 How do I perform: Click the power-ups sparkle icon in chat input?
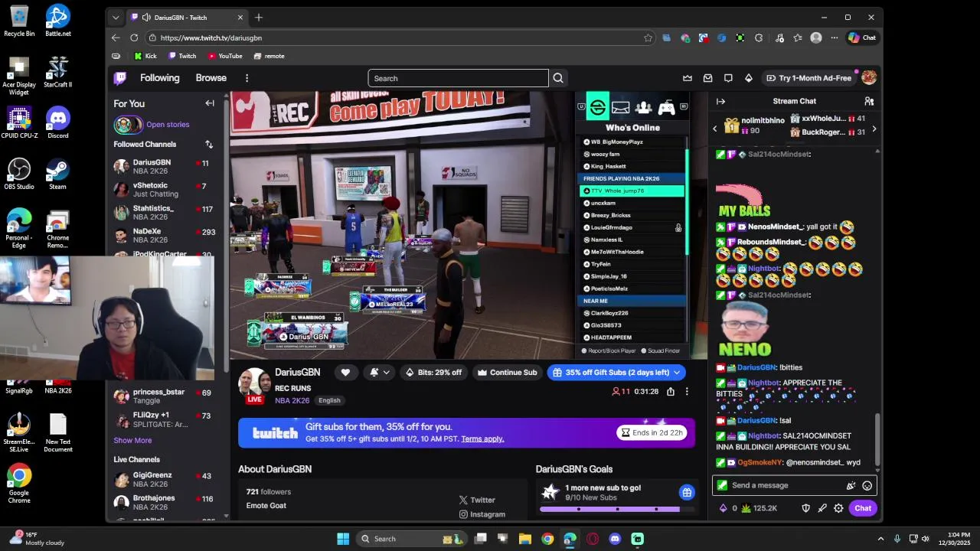coord(851,485)
